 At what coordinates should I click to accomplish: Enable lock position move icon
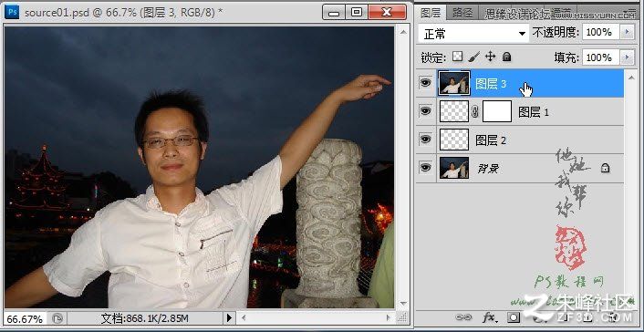click(491, 57)
